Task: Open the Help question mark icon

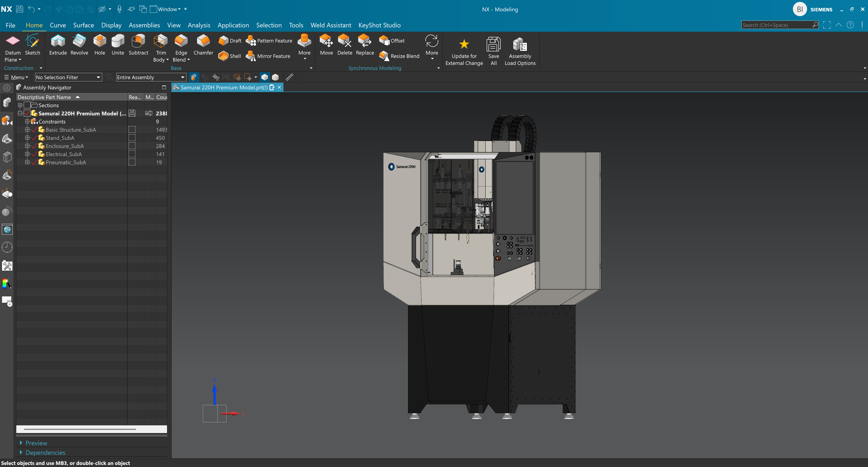Action: pyautogui.click(x=850, y=25)
